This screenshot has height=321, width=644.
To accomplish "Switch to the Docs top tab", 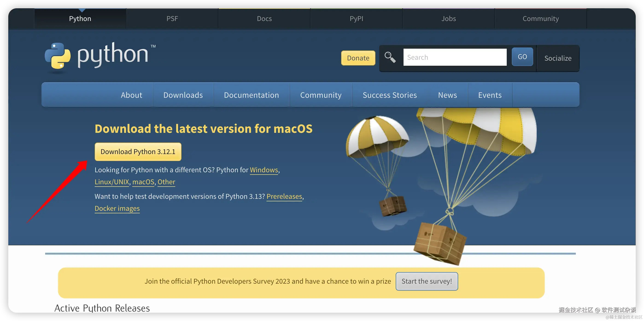I will point(264,18).
